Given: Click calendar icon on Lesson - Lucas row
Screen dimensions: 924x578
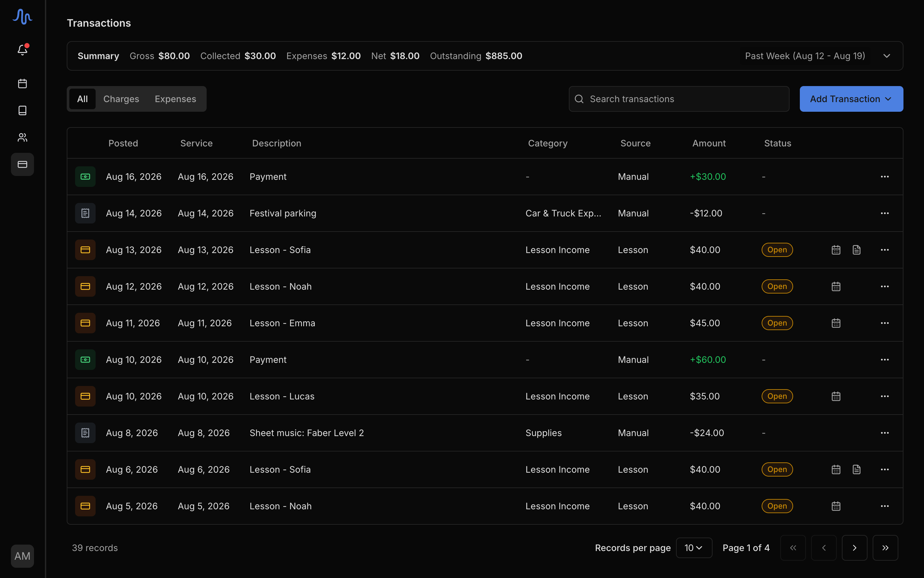Looking at the screenshot, I should point(836,397).
